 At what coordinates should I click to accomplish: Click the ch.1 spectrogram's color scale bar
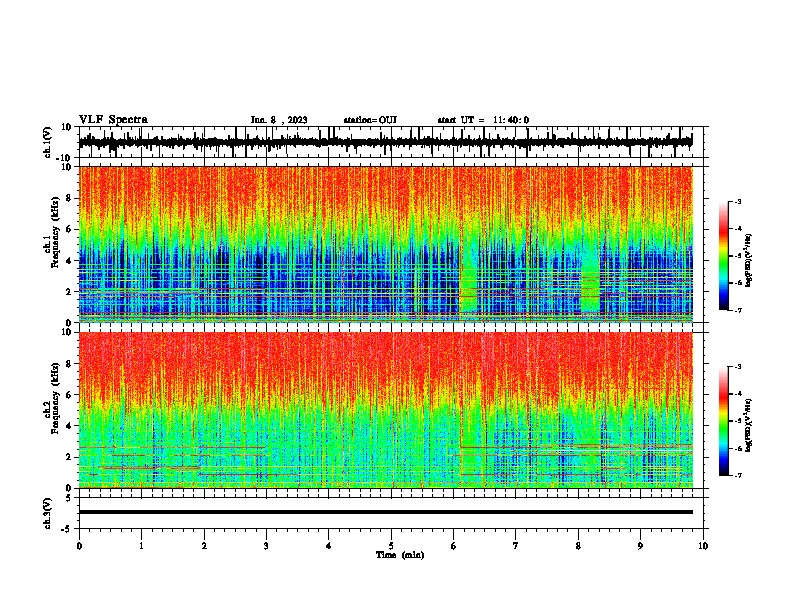coord(724,256)
